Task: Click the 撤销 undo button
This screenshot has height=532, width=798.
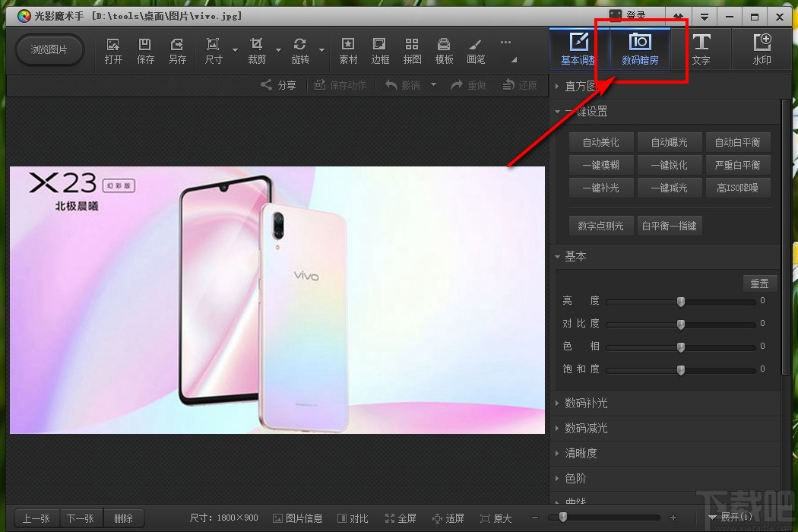Action: point(403,85)
